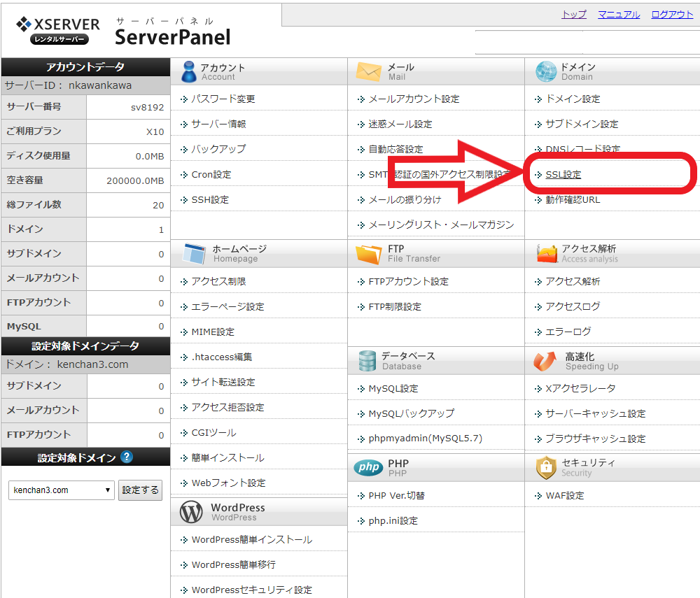Open サイト転送設定

click(x=223, y=382)
